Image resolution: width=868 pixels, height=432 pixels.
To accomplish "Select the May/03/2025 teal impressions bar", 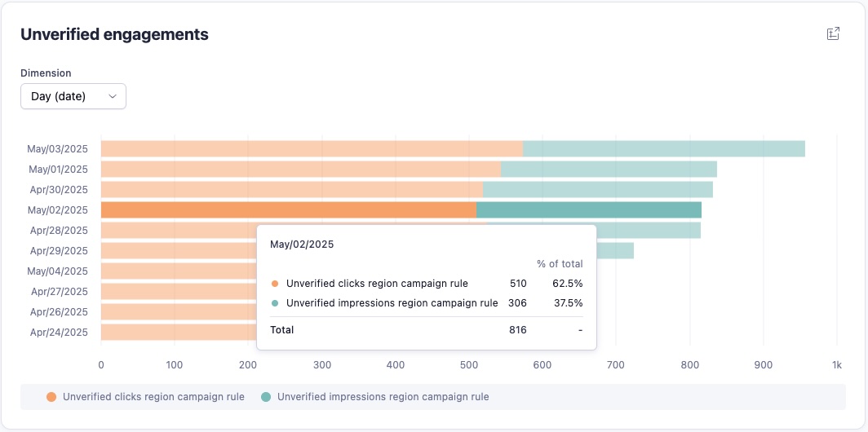I will click(664, 149).
